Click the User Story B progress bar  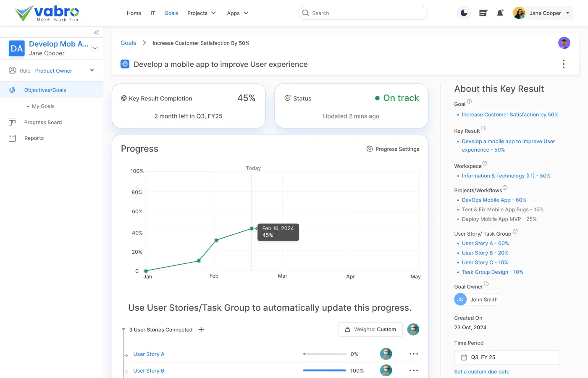point(324,370)
